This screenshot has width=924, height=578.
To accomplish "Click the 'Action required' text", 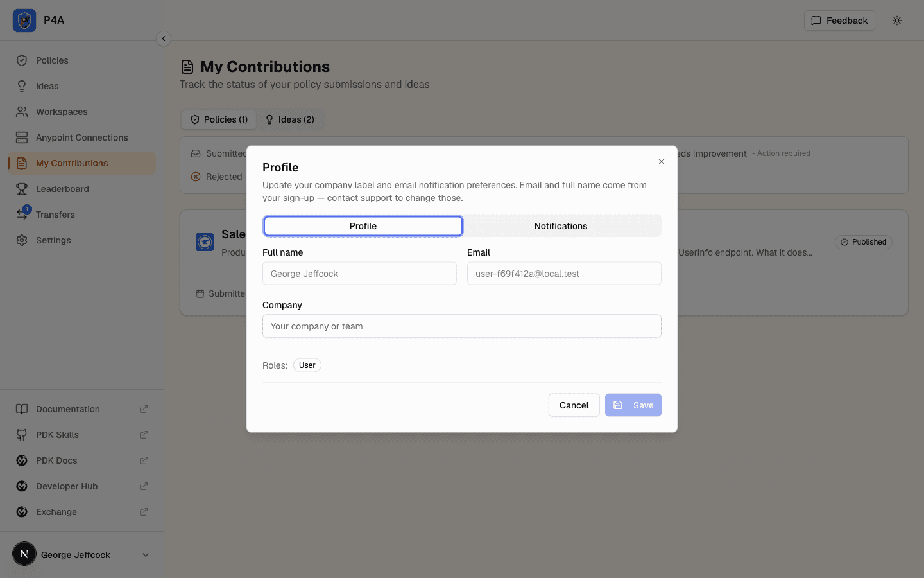I will pos(783,153).
